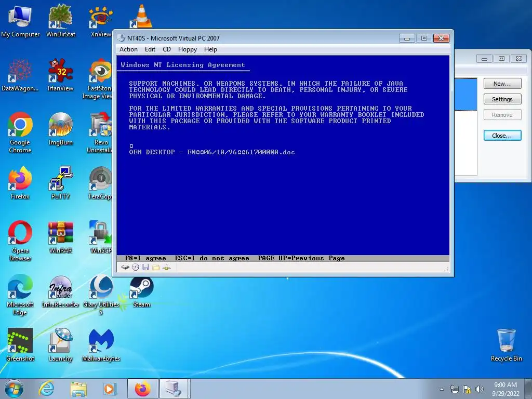Open the Edit menu in Virtual PC
This screenshot has width=532, height=399.
150,49
